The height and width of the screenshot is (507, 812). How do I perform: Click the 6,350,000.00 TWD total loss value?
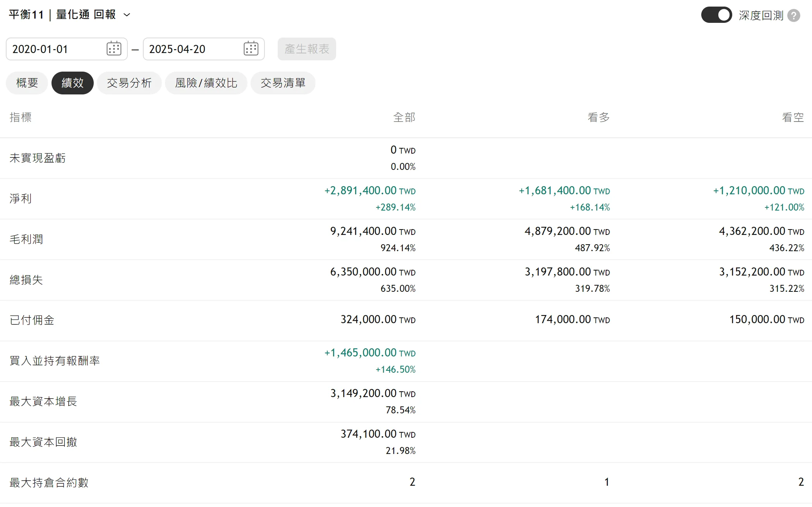pyautogui.click(x=373, y=272)
